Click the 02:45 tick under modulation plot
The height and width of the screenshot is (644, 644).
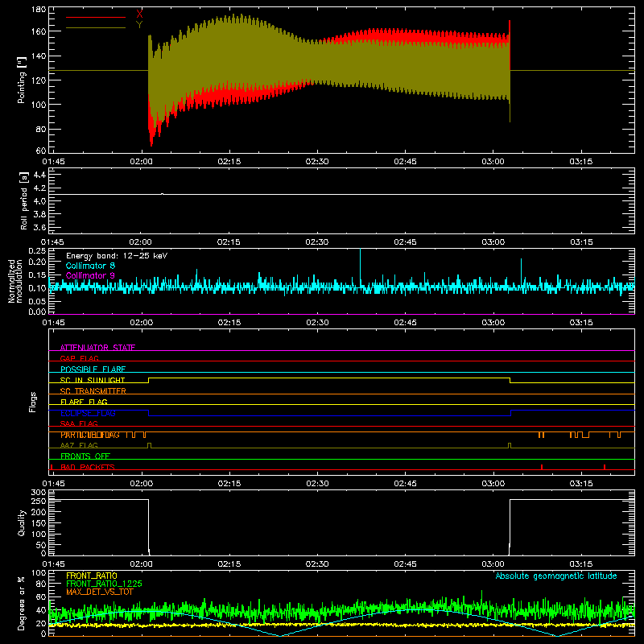click(405, 323)
